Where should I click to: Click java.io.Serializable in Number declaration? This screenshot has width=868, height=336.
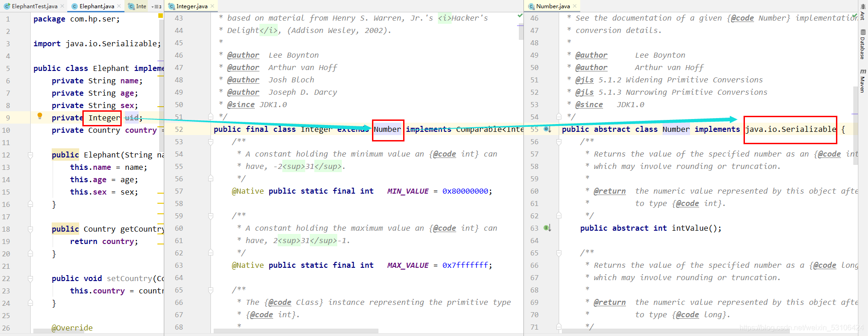pos(791,129)
